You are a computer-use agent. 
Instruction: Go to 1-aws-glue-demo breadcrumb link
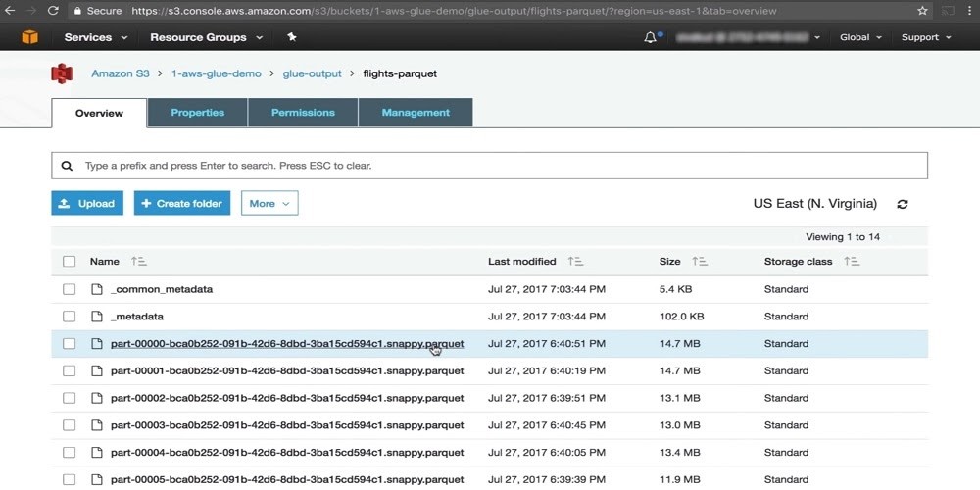coord(217,73)
